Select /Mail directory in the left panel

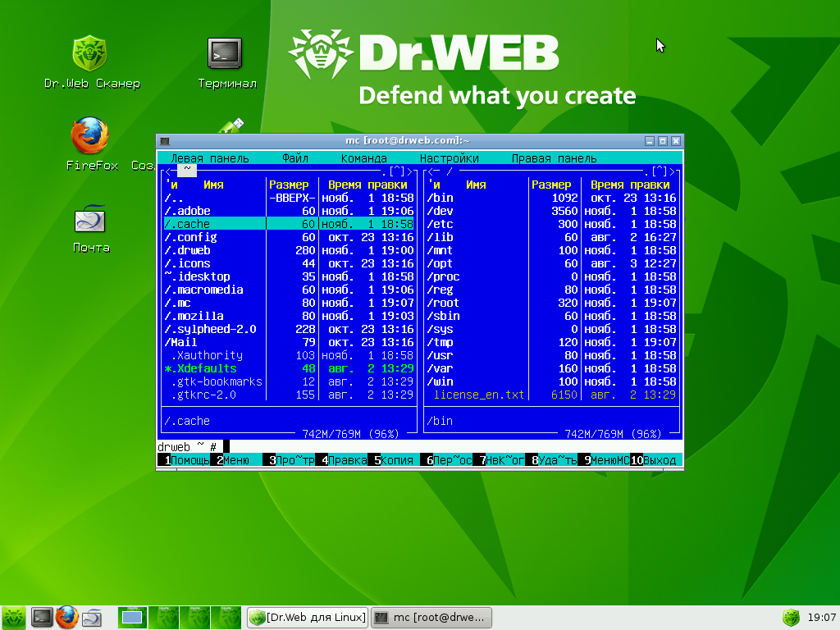click(x=289, y=342)
